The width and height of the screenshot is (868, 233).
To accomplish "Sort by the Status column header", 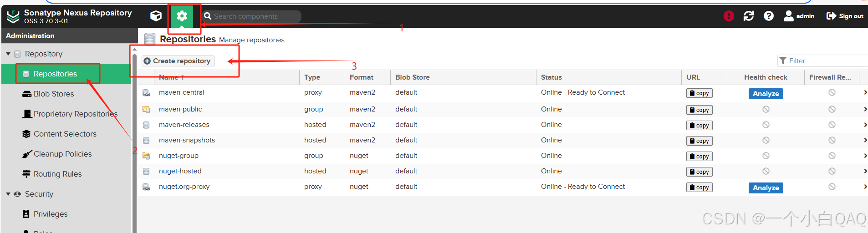I will 609,77.
